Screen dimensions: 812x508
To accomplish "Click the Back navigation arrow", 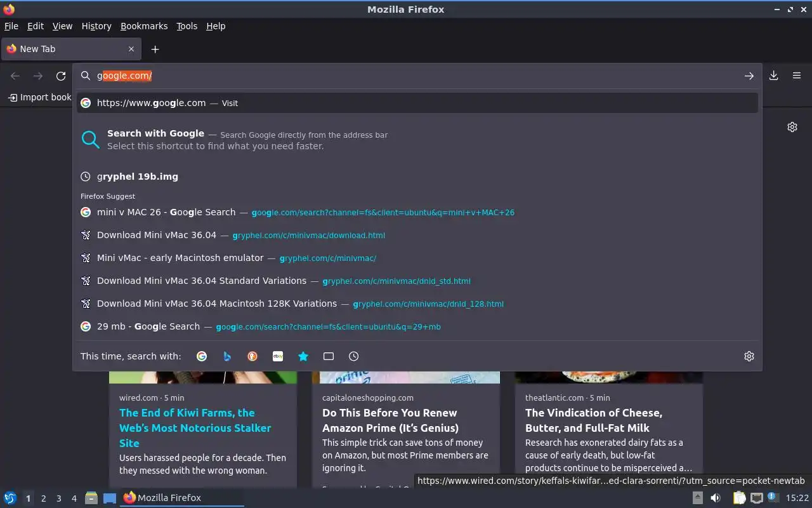I will [15, 76].
